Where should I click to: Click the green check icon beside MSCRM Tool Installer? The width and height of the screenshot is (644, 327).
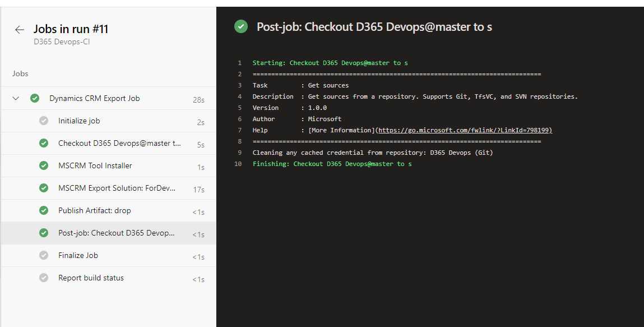point(44,165)
